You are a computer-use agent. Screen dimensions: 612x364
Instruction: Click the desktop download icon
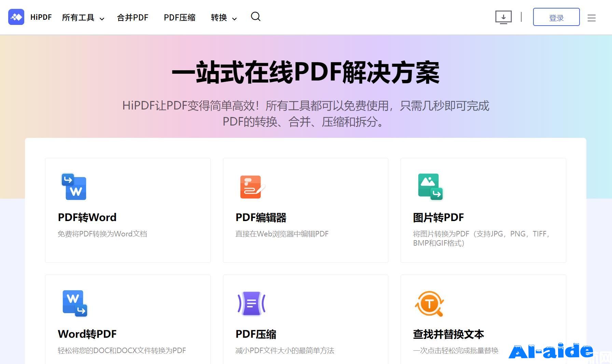click(x=503, y=17)
